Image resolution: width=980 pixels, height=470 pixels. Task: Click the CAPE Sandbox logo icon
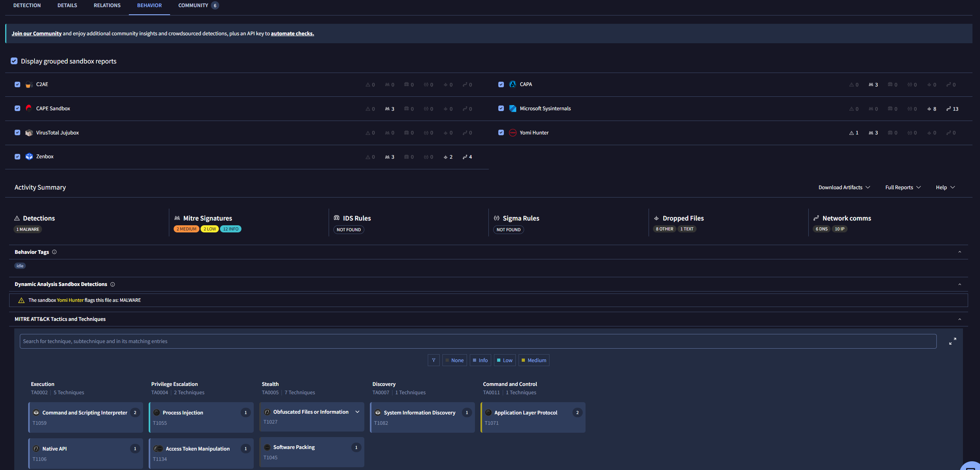point(29,108)
